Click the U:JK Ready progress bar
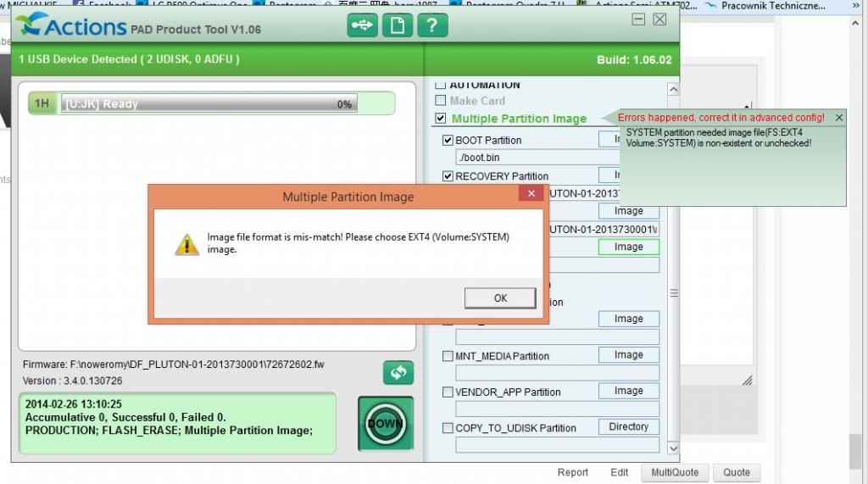Image resolution: width=868 pixels, height=484 pixels. [209, 104]
